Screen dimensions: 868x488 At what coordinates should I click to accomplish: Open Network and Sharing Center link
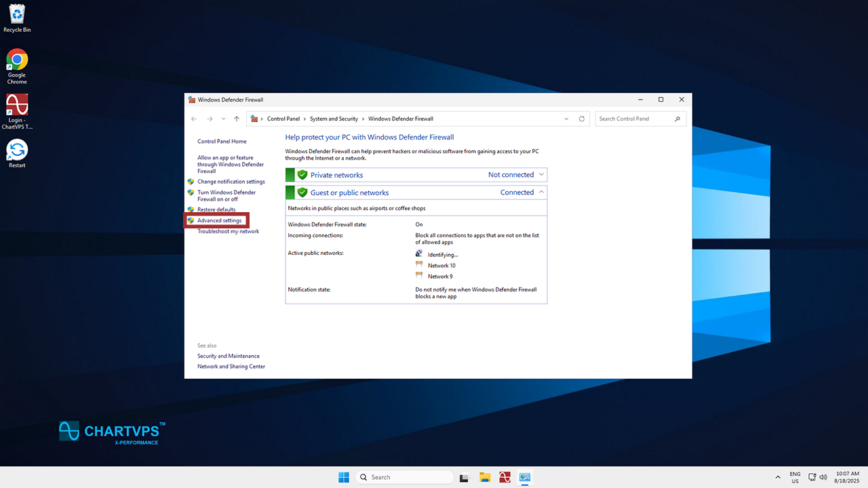[x=231, y=367]
